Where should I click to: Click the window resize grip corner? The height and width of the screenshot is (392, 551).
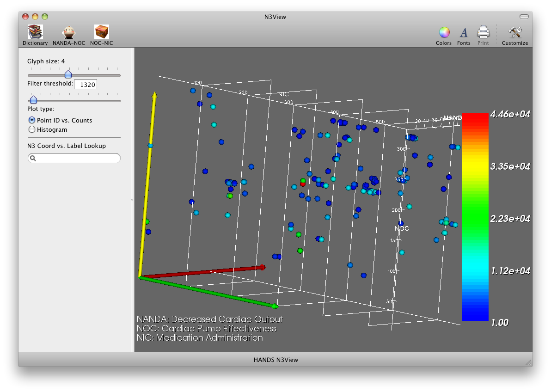click(x=528, y=362)
